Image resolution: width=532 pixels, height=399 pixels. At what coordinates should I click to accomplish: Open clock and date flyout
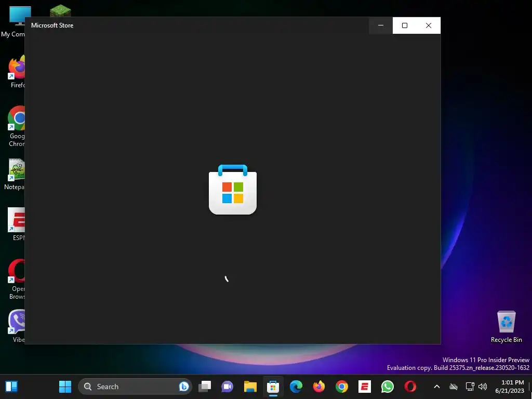pos(510,387)
